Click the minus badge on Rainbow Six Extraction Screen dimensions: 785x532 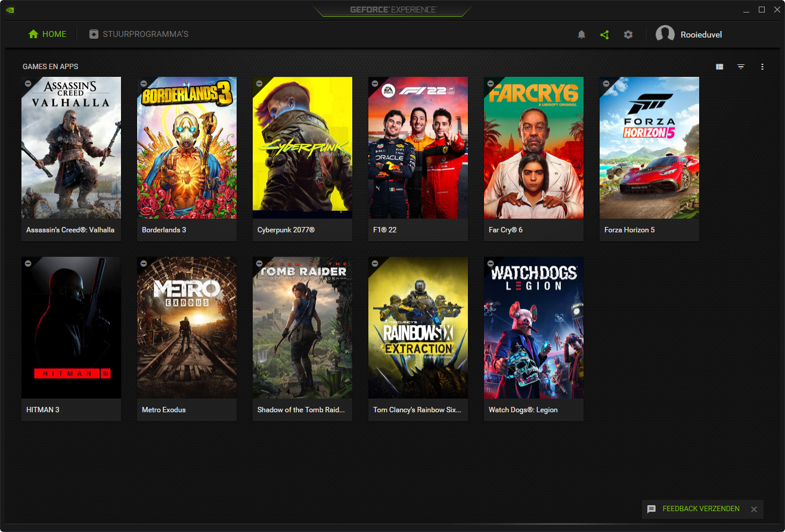click(x=375, y=263)
